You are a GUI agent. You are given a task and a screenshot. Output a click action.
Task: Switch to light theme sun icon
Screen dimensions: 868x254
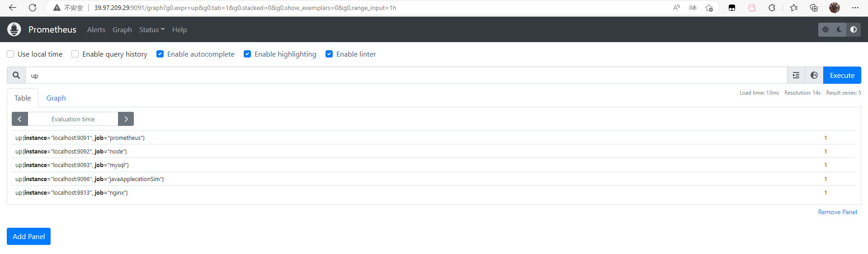[826, 29]
